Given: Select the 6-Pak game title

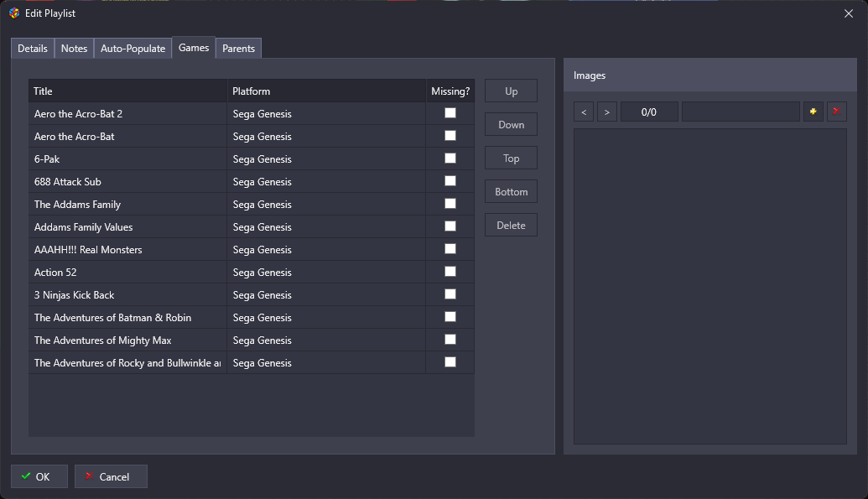Looking at the screenshot, I should coord(47,159).
